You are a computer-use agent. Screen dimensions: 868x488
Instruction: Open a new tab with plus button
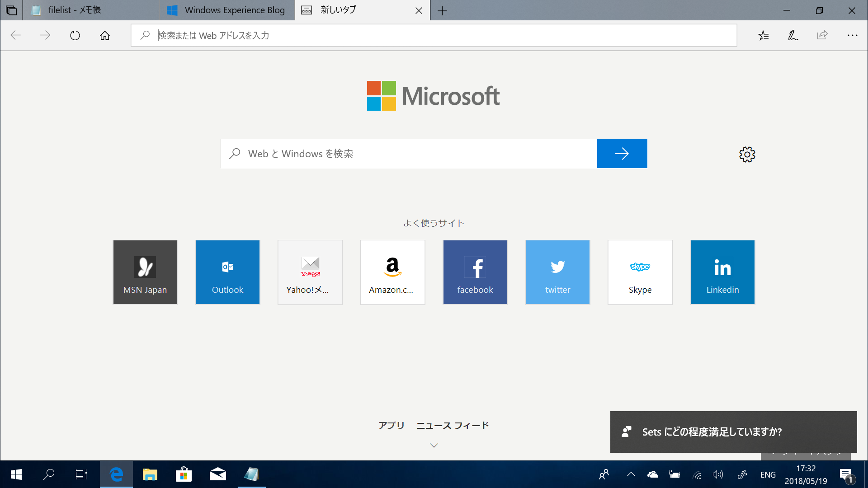(442, 10)
